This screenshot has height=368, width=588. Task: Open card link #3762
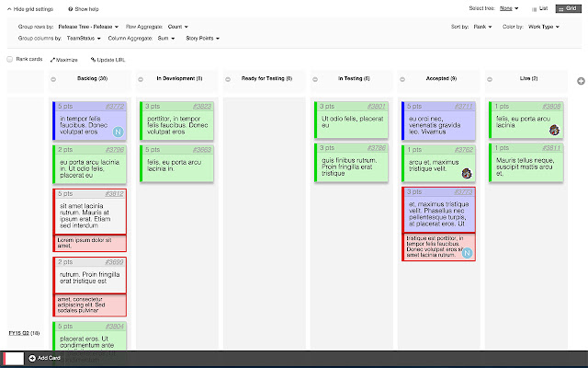(x=464, y=149)
